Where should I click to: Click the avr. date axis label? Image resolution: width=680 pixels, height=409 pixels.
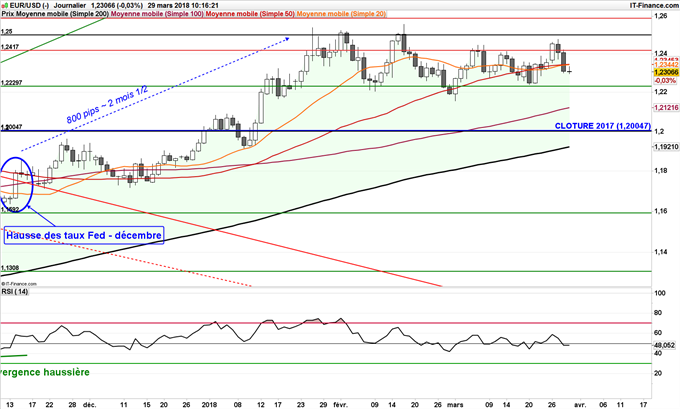click(580, 405)
